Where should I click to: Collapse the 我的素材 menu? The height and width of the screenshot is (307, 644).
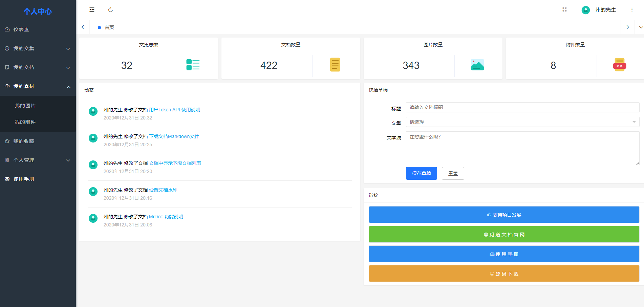38,86
